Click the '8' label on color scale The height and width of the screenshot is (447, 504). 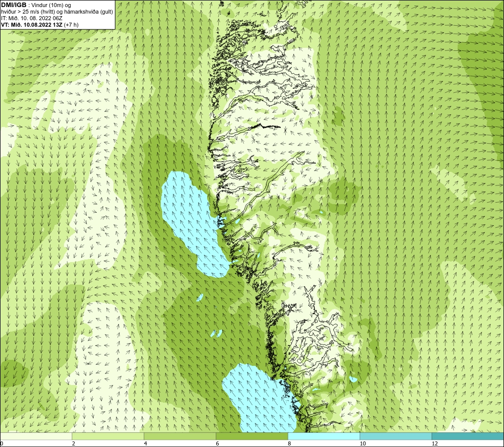pyautogui.click(x=290, y=443)
